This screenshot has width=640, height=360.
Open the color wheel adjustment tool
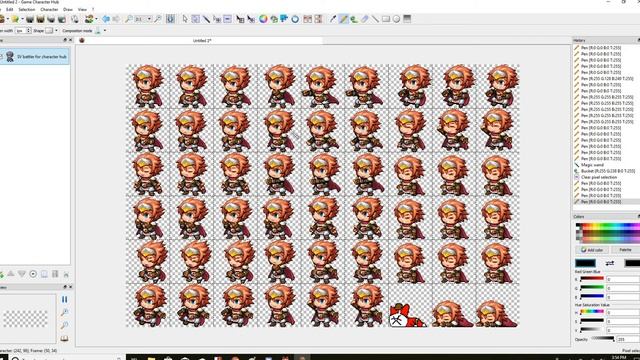pyautogui.click(x=263, y=19)
